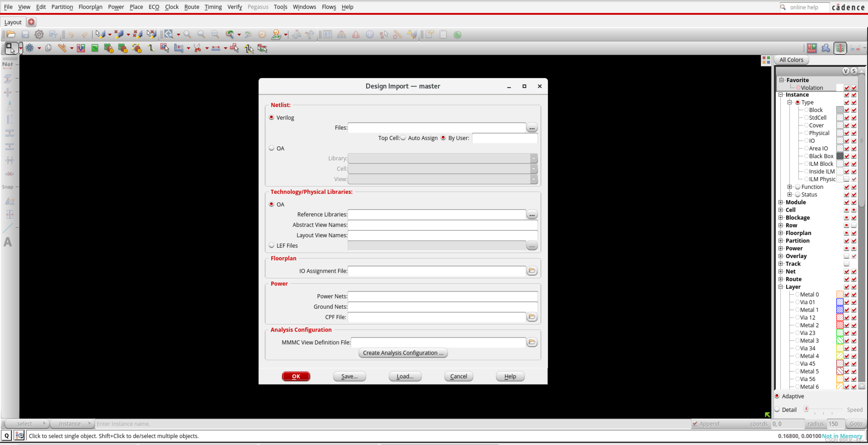Click the OK button

(296, 376)
